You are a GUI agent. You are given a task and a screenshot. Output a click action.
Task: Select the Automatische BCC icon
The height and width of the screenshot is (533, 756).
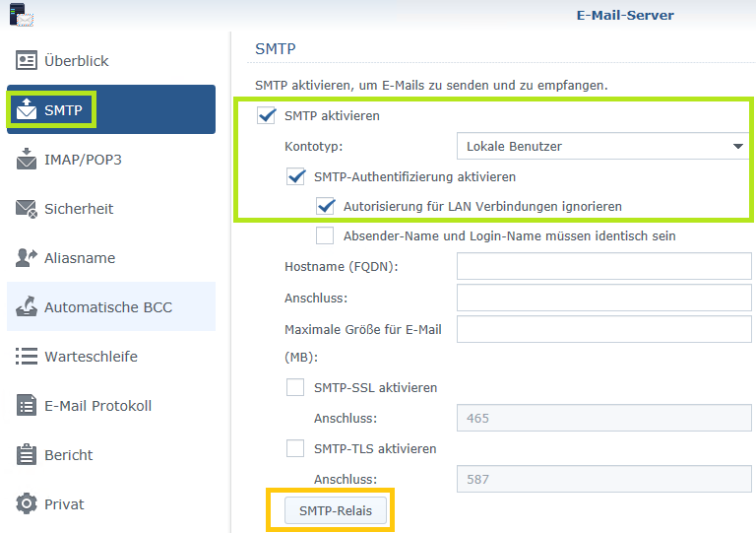pyautogui.click(x=27, y=307)
